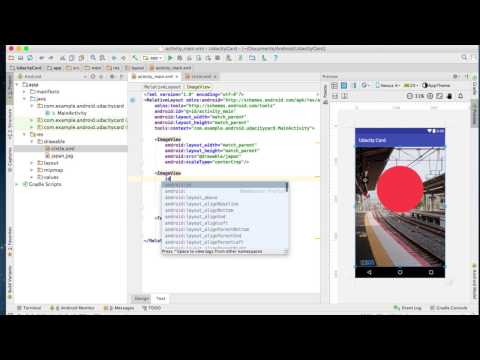This screenshot has height=360, width=480.
Task: Click the green Run app button
Action: (170, 58)
